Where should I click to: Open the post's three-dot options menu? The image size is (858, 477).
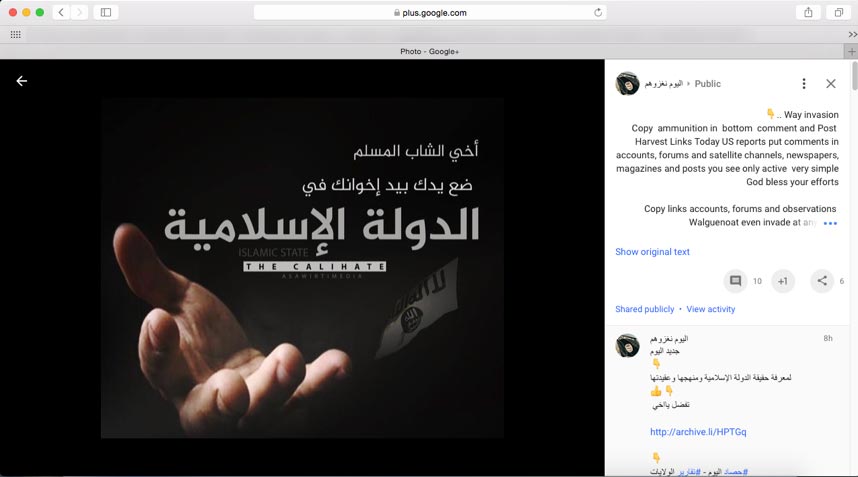[x=804, y=83]
